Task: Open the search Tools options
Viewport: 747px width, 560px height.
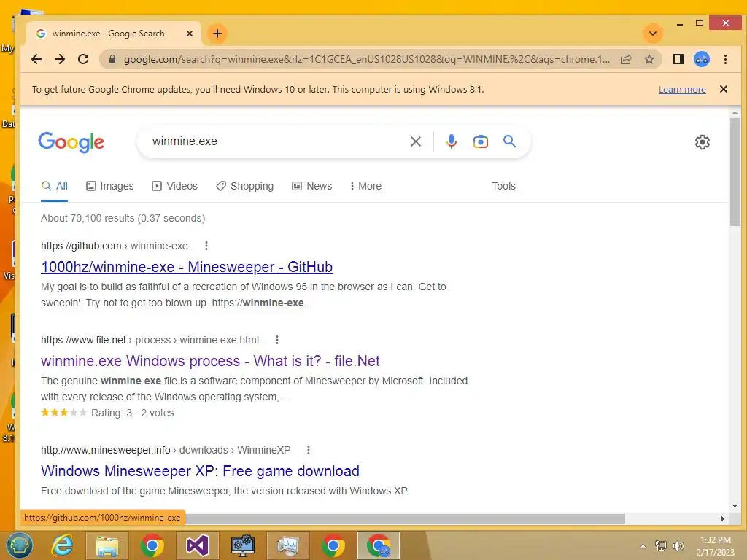Action: click(503, 186)
